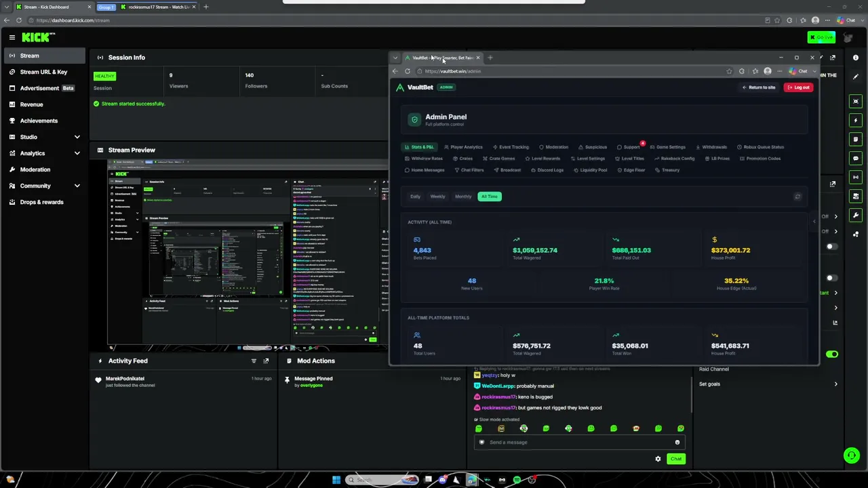This screenshot has width=868, height=488.
Task: Open the Support tab with notification badge
Action: (629, 147)
